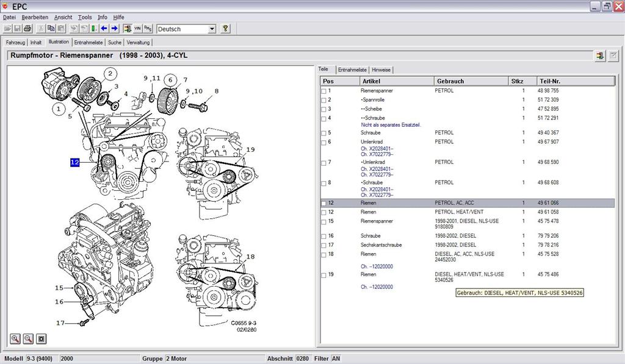Screen dimensions: 625x364
Task: Sort by the Pos column header
Action: [x=339, y=81]
